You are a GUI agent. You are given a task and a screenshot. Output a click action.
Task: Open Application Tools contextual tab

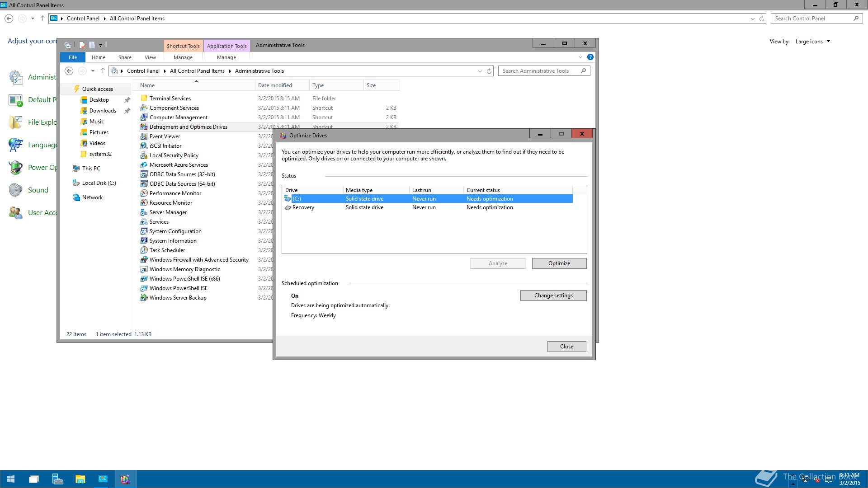(226, 46)
